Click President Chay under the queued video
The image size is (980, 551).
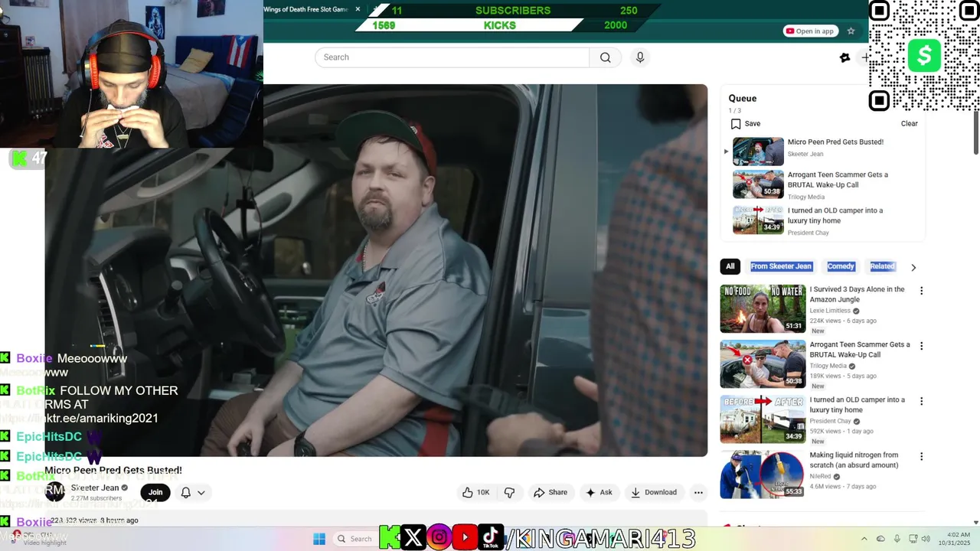(x=808, y=233)
